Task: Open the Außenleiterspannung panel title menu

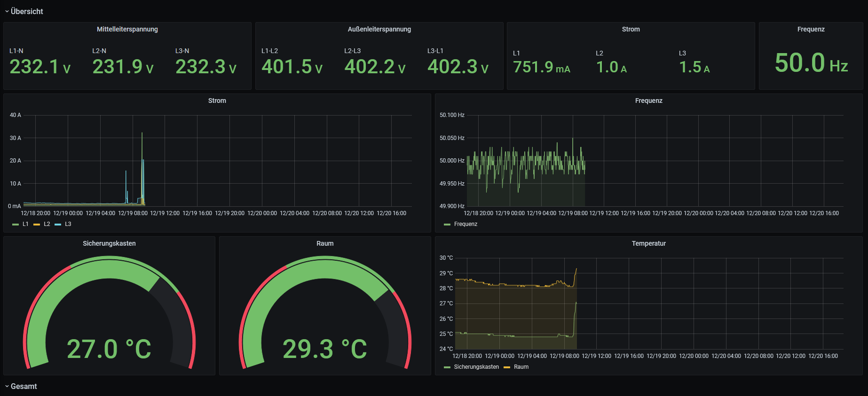Action: [379, 29]
